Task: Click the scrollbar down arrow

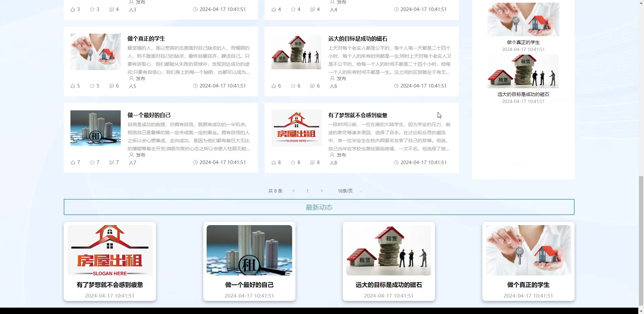Action: (x=641, y=311)
